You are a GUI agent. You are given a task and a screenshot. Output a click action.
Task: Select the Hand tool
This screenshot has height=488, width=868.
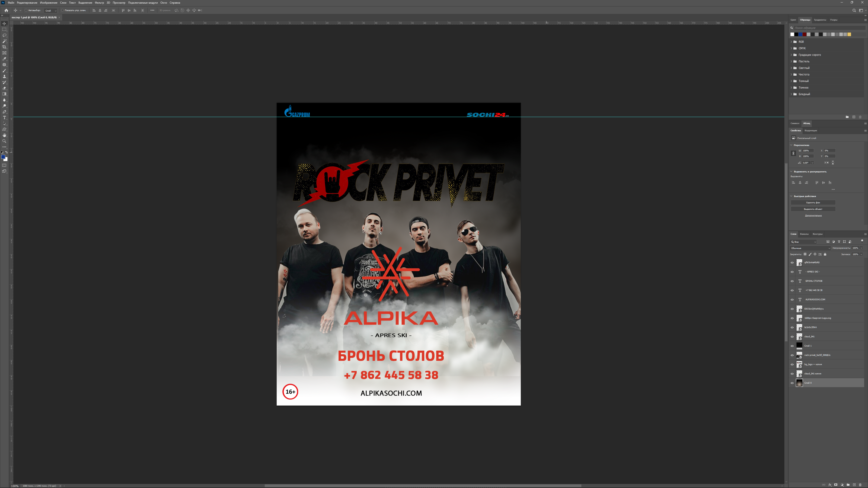point(4,135)
